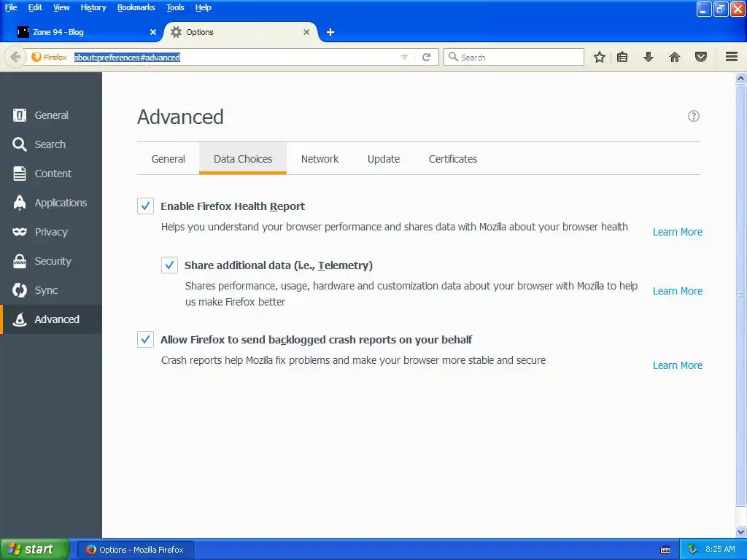
Task: Click the reload page icon
Action: coord(426,57)
